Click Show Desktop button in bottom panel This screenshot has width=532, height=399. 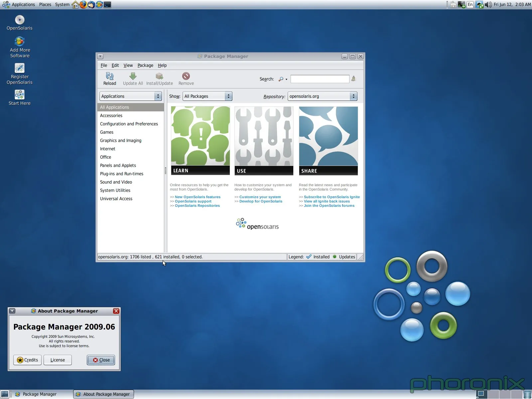[x=5, y=394]
